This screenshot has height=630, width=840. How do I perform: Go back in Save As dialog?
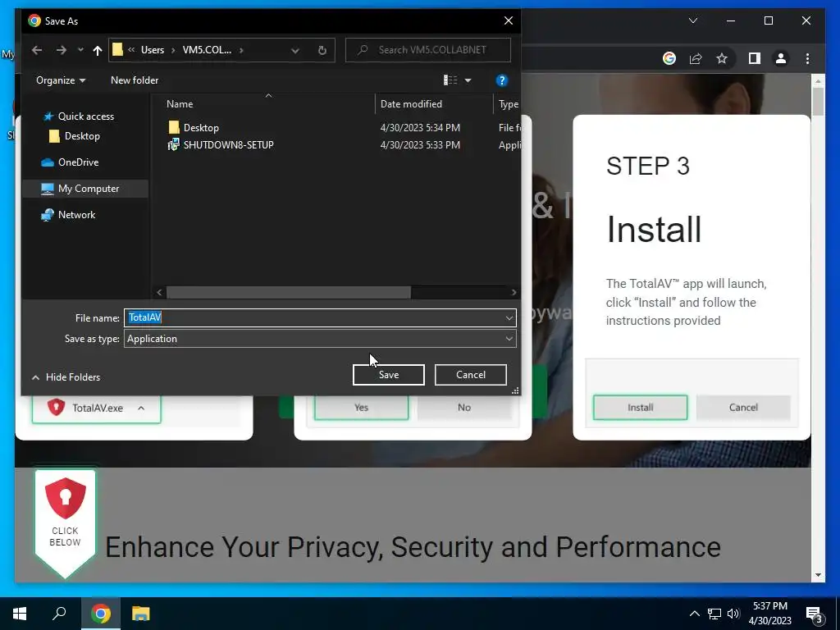(x=37, y=50)
